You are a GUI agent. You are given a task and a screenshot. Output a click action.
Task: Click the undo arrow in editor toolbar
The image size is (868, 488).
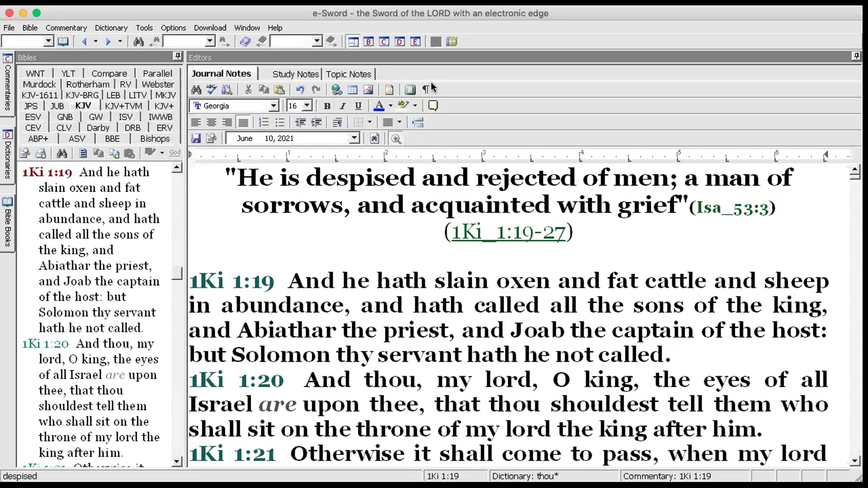click(300, 89)
